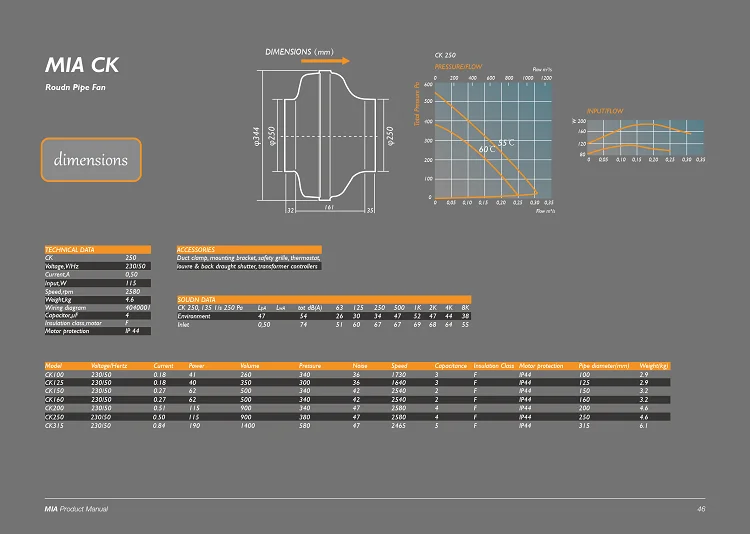This screenshot has width=750, height=534.
Task: Click the "Duct clamp, mounting bracket" accessories line
Action: pyautogui.click(x=249, y=258)
